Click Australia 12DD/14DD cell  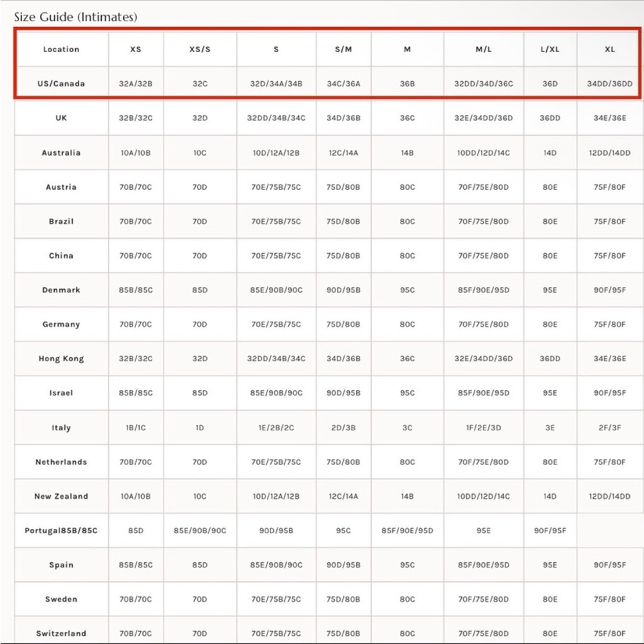[x=609, y=153]
